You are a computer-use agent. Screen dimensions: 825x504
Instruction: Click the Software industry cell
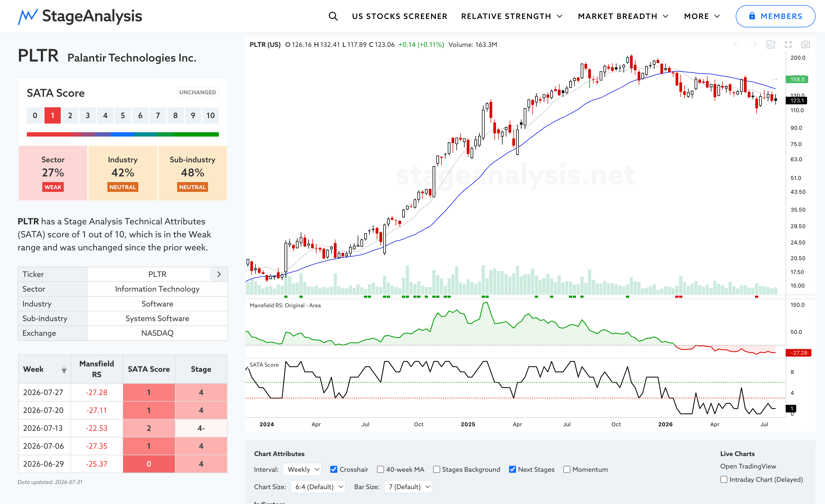(157, 304)
